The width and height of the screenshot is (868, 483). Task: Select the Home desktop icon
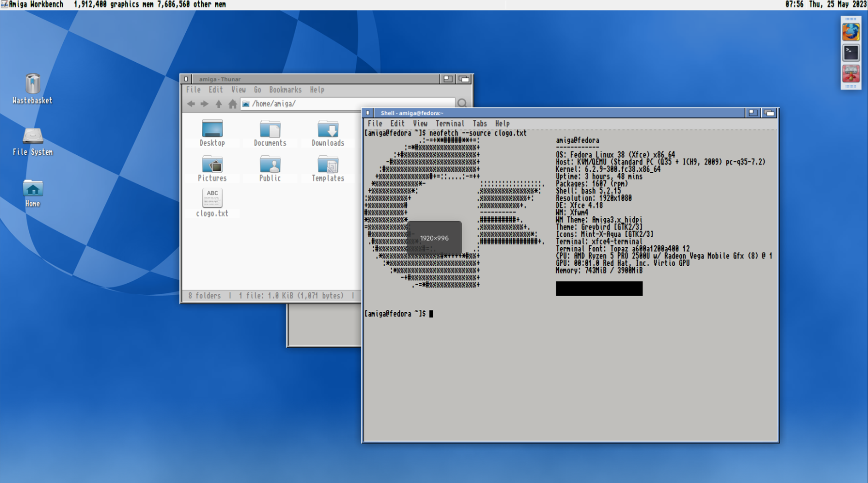point(32,193)
